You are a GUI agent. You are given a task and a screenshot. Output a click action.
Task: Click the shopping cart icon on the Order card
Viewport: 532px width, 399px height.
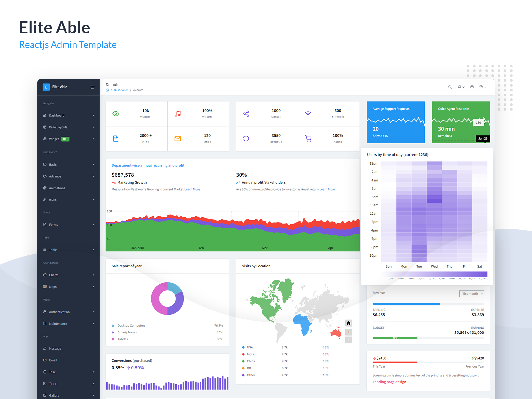click(x=308, y=139)
